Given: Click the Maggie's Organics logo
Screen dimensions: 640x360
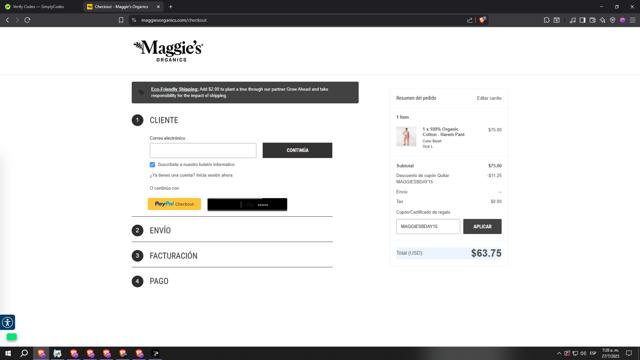Looking at the screenshot, I should 168,51.
